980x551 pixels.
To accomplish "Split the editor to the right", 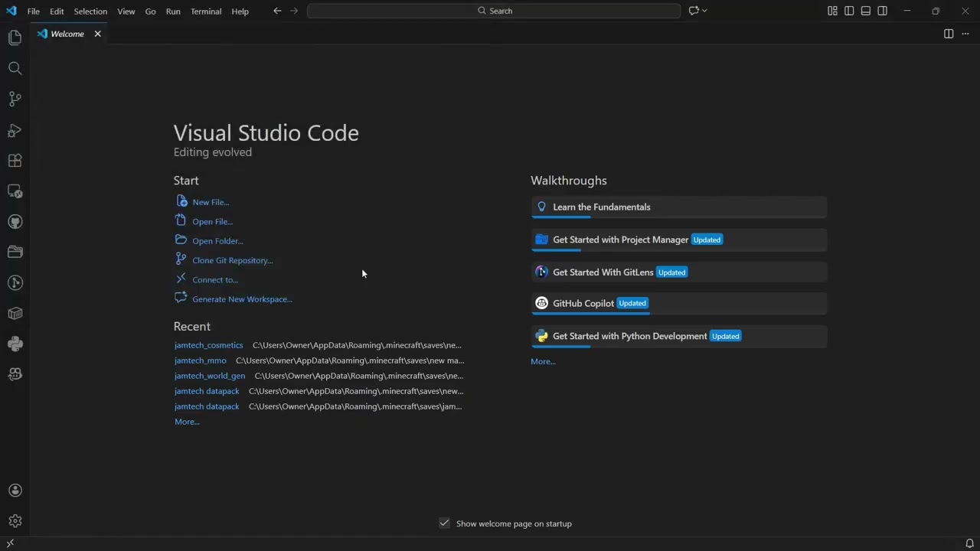I will [949, 34].
